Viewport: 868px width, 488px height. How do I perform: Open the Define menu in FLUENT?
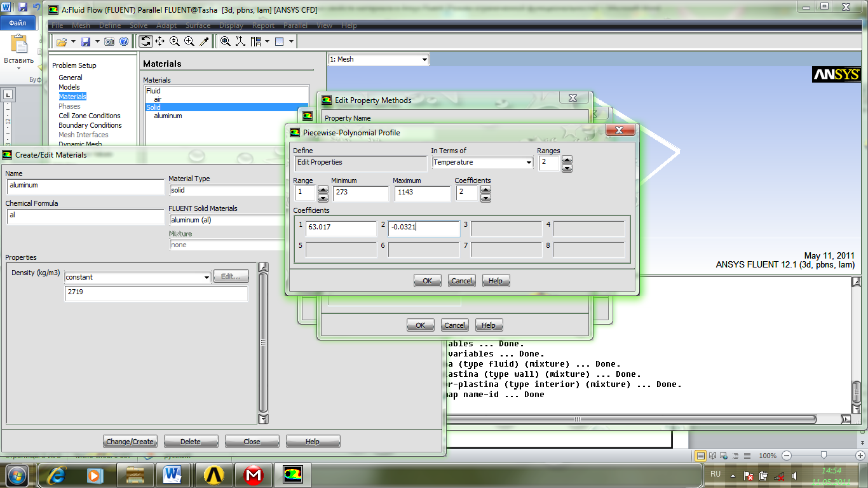110,25
